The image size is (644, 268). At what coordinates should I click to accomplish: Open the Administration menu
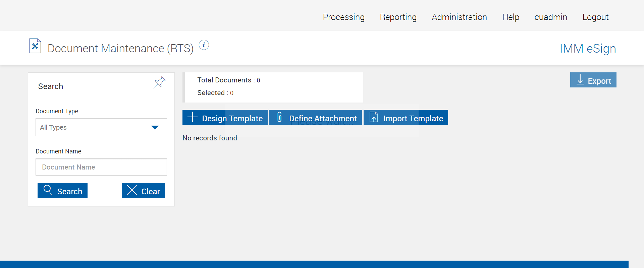(459, 17)
